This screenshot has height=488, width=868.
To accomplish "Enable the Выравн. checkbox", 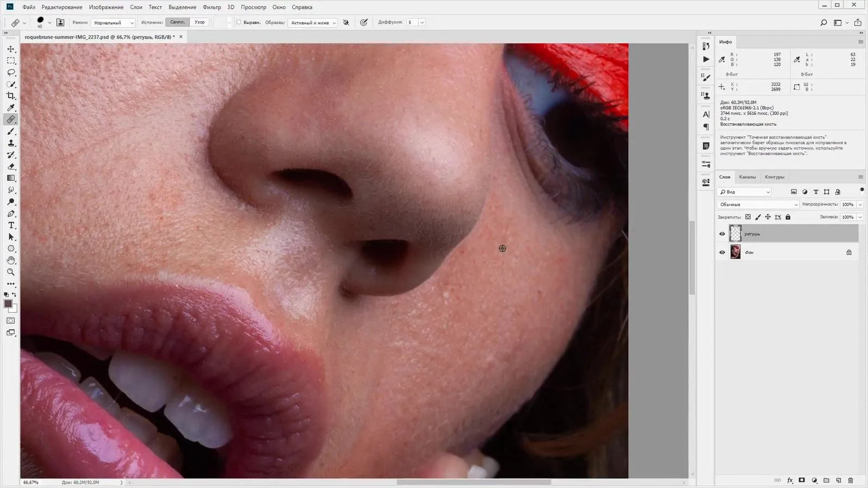I will point(238,22).
